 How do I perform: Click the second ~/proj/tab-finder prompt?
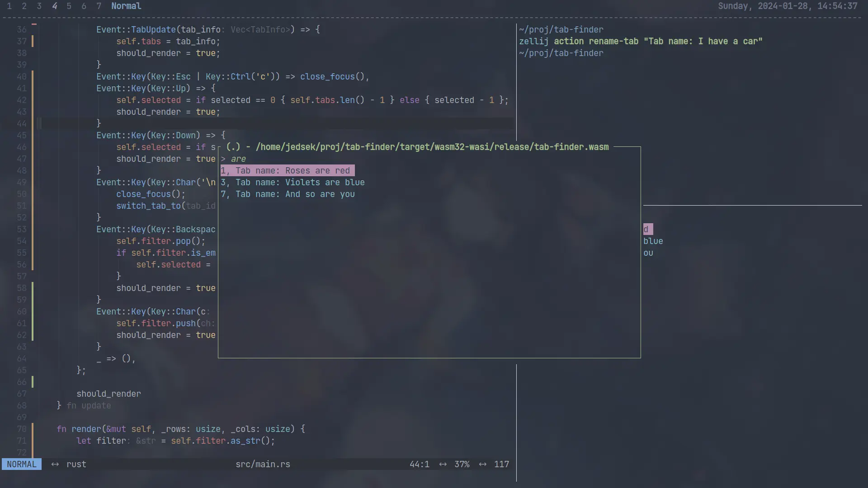coord(561,53)
